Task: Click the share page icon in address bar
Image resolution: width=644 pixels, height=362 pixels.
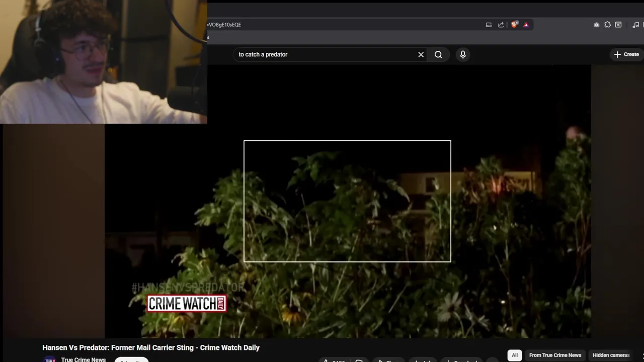Action: (x=501, y=25)
